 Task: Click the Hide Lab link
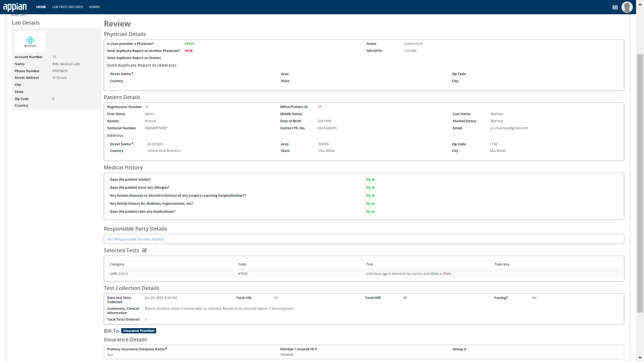click(x=19, y=15)
